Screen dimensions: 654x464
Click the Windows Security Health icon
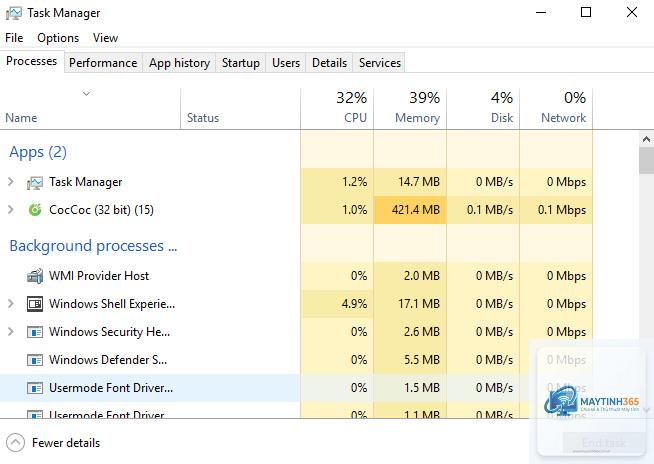pos(35,332)
